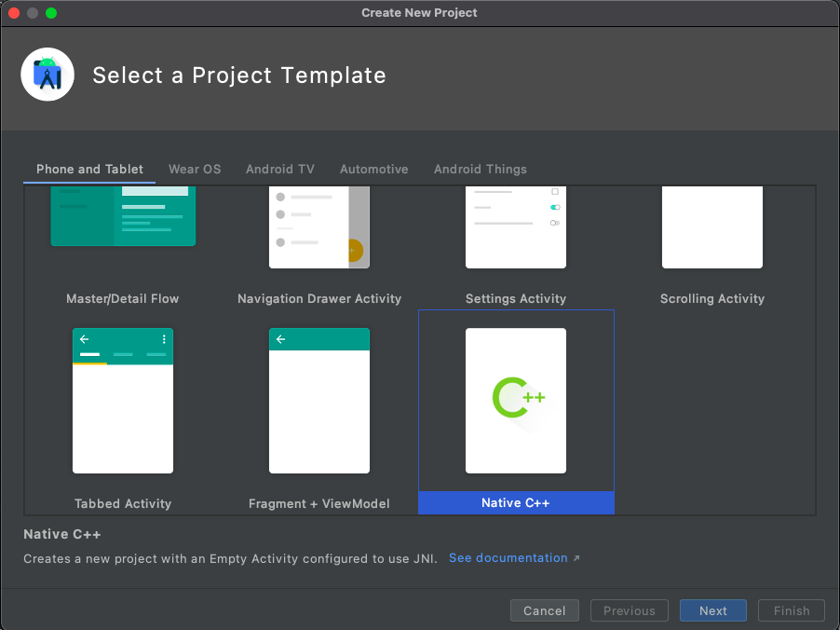840x630 pixels.
Task: Switch to the Automotive tab
Action: click(x=374, y=169)
